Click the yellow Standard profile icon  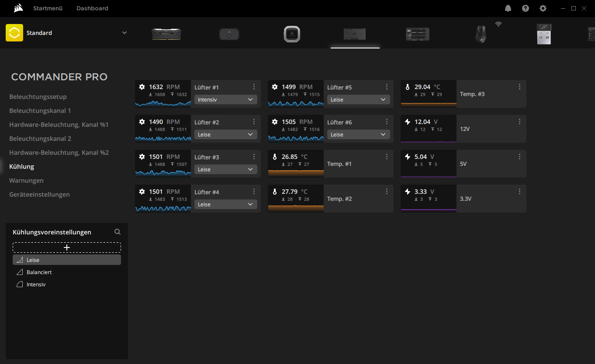(x=14, y=33)
